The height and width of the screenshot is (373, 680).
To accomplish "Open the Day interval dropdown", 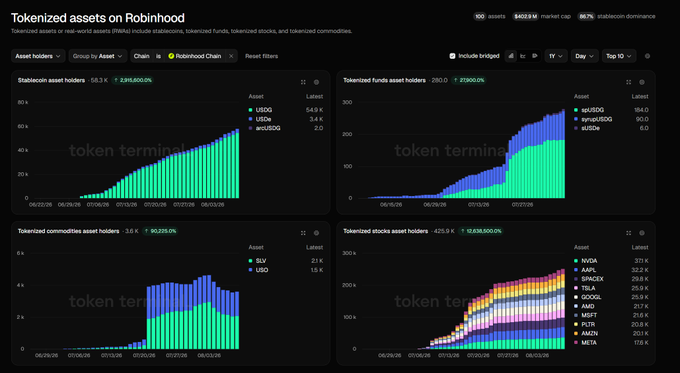I will pyautogui.click(x=585, y=56).
